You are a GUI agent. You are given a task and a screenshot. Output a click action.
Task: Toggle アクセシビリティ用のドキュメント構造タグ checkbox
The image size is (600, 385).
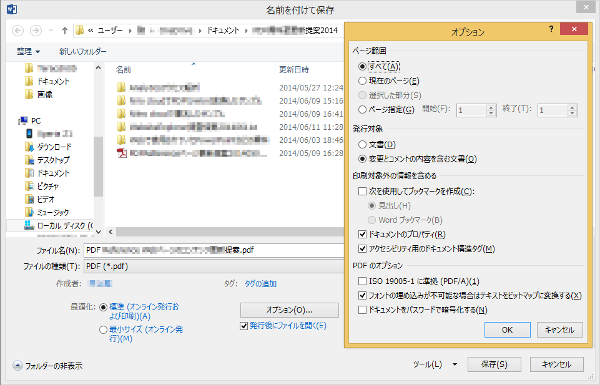coord(362,249)
